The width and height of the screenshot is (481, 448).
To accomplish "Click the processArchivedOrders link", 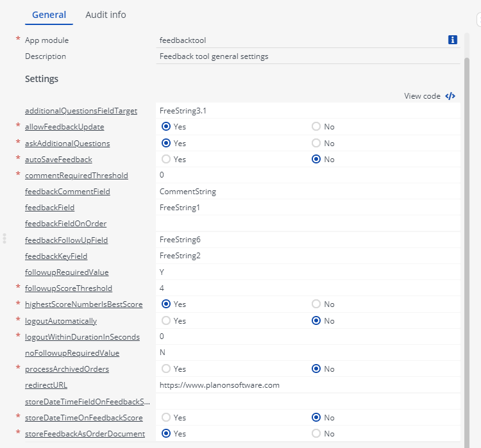I will click(67, 369).
